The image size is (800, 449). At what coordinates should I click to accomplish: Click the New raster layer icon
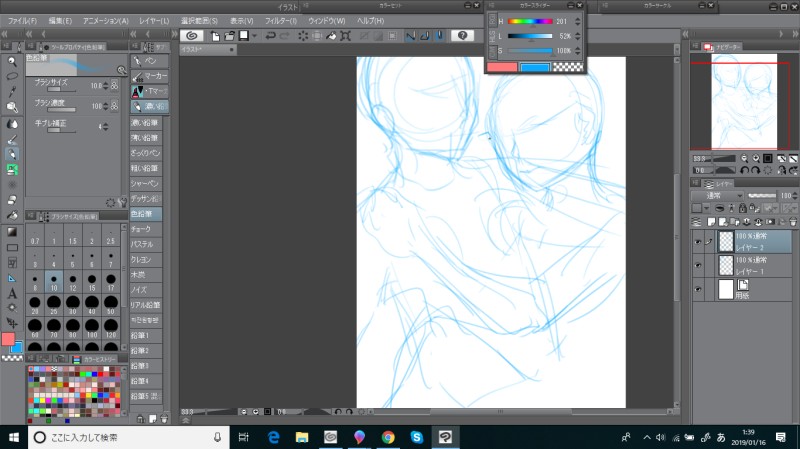tap(711, 222)
